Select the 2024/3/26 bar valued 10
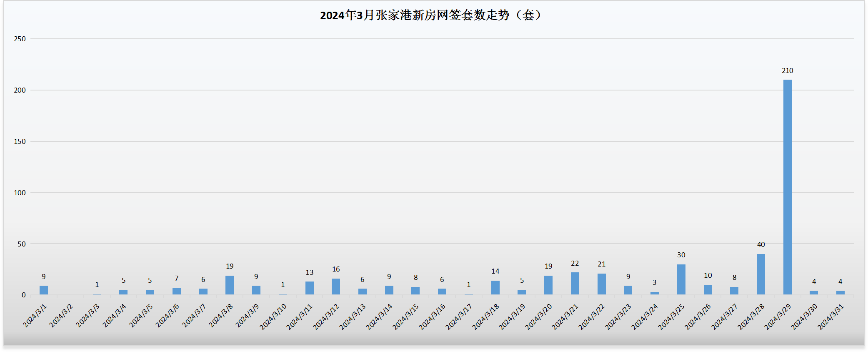868x352 pixels. [x=708, y=290]
